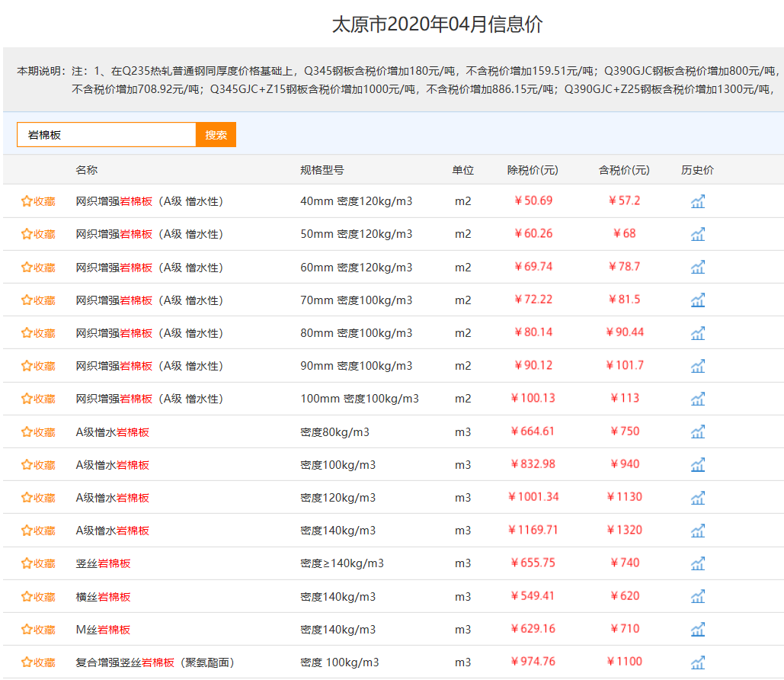Open price history chart for 80mm 密度100kg/m3 row
Screen dimensions: 784x680
(x=698, y=333)
